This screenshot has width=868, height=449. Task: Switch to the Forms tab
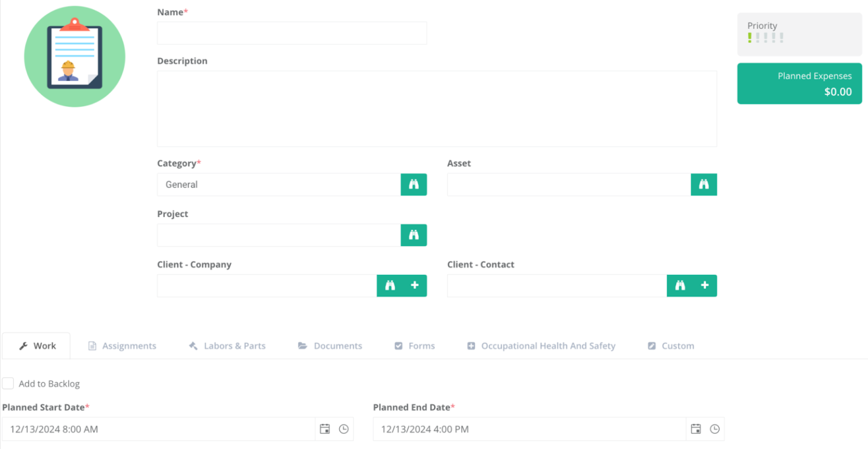(x=414, y=346)
